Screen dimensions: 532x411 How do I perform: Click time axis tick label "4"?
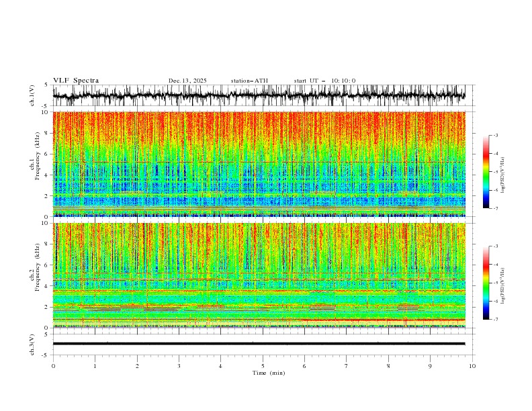(221, 366)
